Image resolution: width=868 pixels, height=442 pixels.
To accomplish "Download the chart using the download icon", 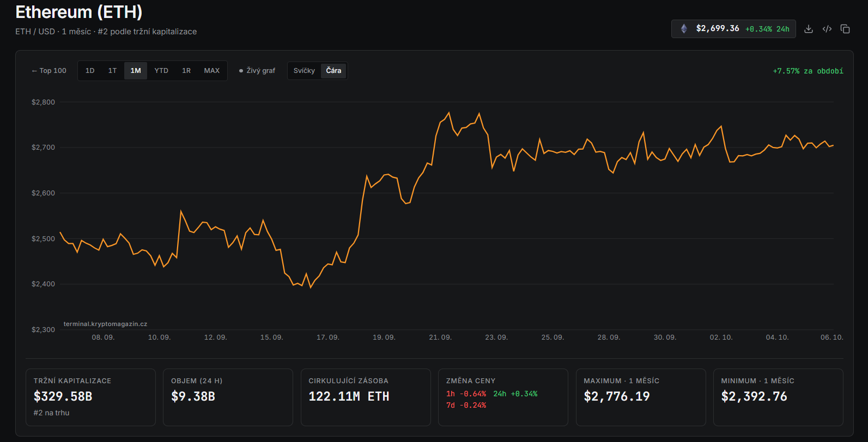I will click(x=809, y=29).
